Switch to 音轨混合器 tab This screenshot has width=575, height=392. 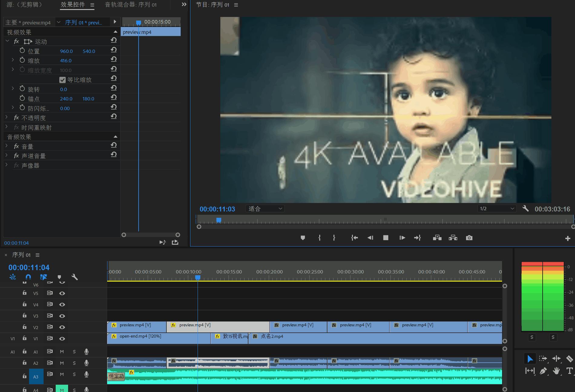(x=131, y=5)
